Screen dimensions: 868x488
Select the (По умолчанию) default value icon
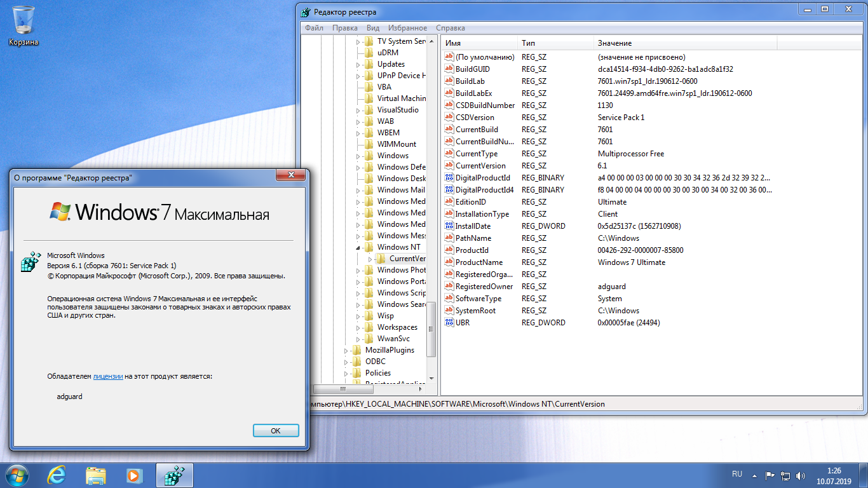[449, 57]
